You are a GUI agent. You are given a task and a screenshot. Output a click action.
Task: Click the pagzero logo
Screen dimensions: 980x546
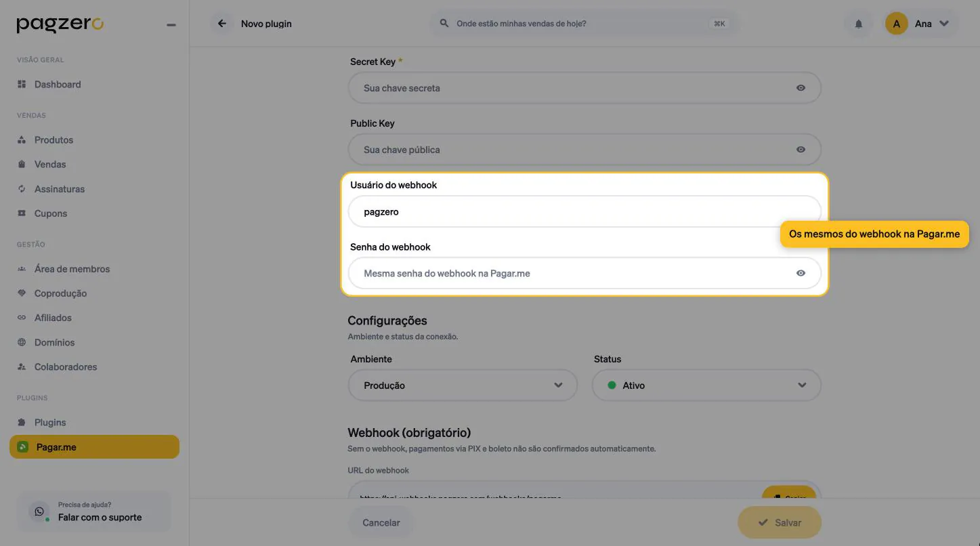tap(60, 25)
